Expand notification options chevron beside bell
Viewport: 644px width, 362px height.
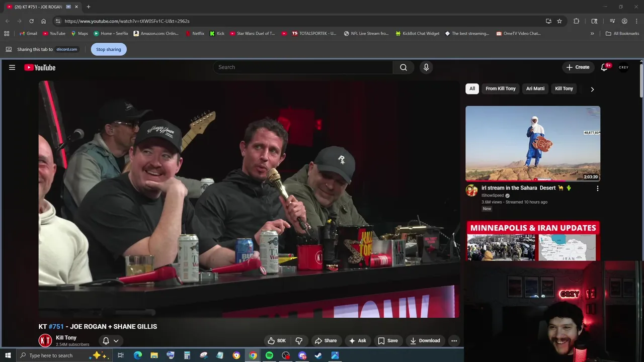[x=116, y=341]
